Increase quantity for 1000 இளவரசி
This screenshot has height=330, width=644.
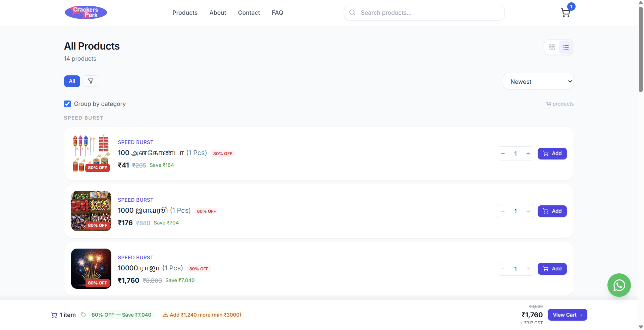coord(528,211)
